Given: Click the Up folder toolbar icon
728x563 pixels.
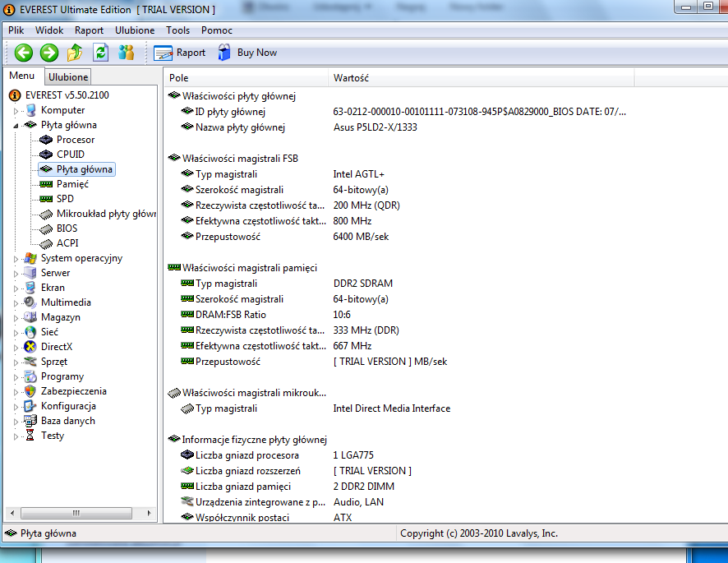Looking at the screenshot, I should pyautogui.click(x=75, y=53).
